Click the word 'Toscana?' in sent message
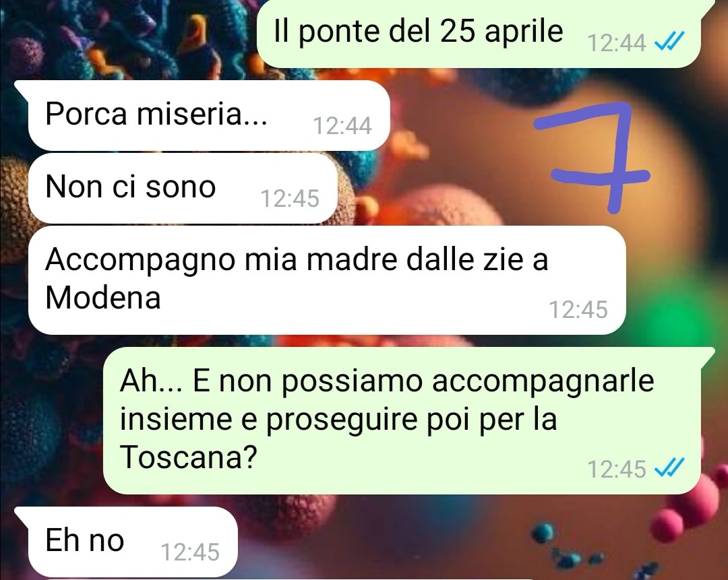 tap(189, 457)
